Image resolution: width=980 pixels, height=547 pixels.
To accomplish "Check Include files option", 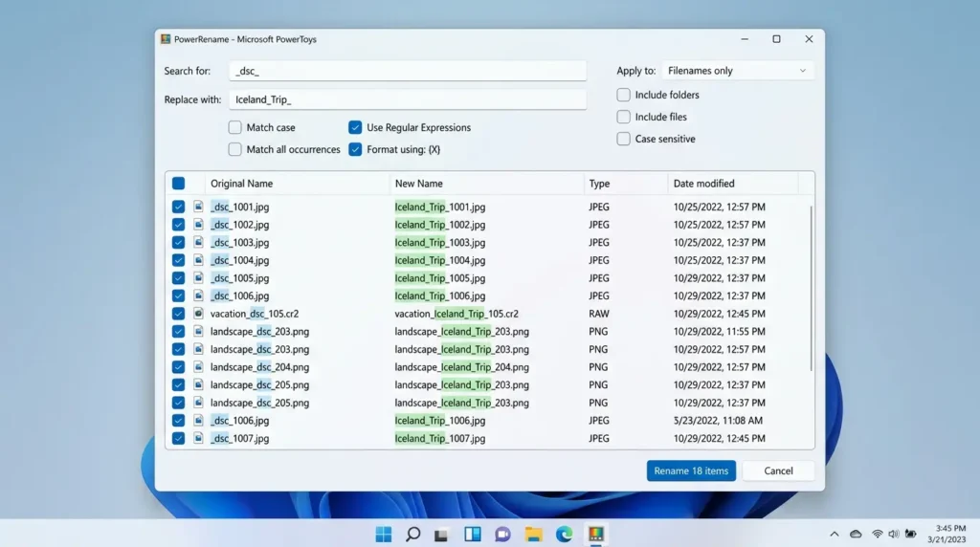I will pos(623,117).
